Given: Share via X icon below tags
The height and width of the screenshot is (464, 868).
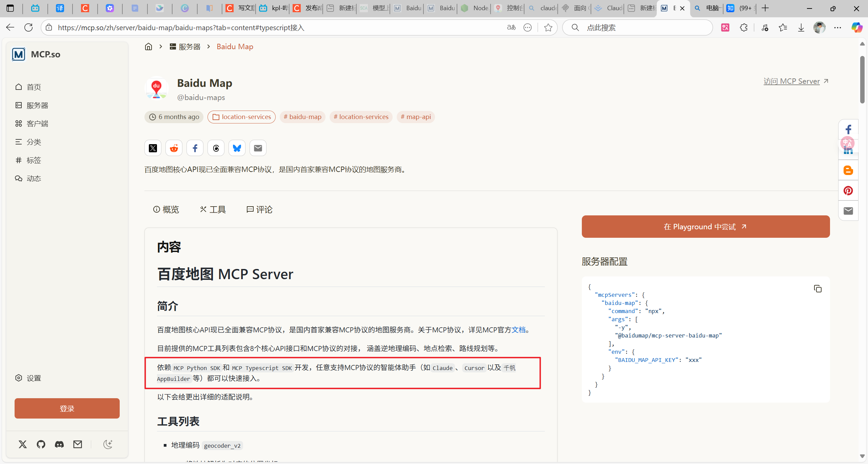Looking at the screenshot, I should coord(153,148).
